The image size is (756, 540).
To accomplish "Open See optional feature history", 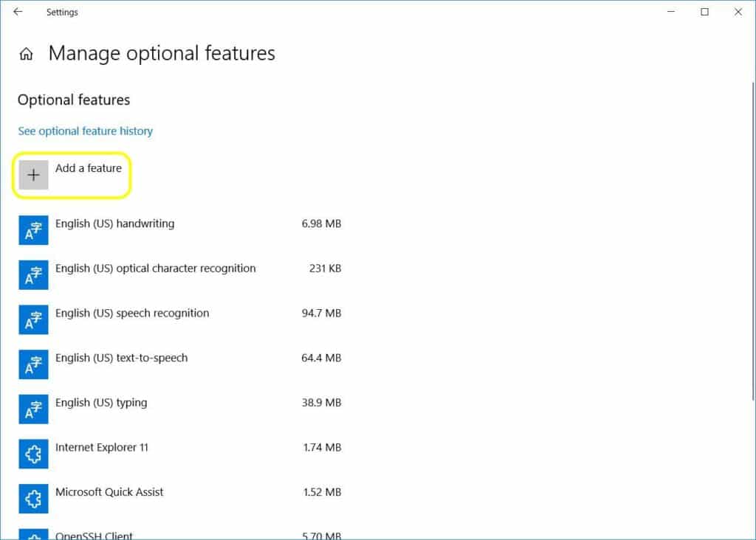I will (85, 131).
